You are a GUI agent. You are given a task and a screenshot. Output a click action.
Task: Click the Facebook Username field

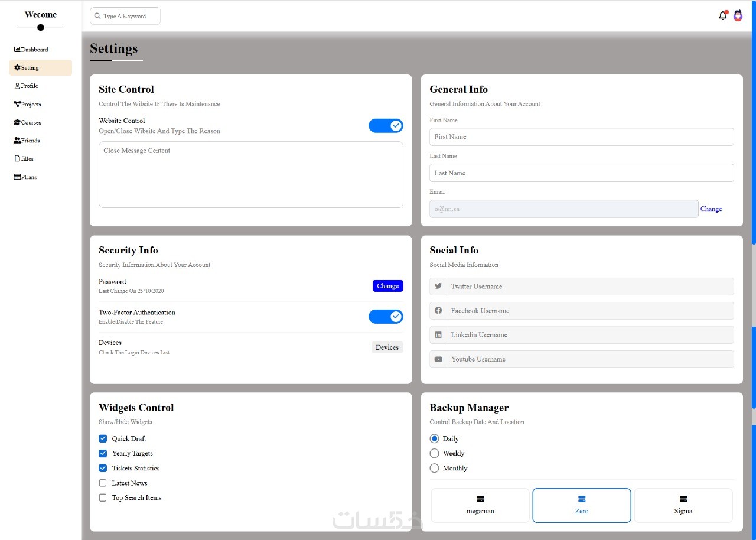tap(590, 311)
